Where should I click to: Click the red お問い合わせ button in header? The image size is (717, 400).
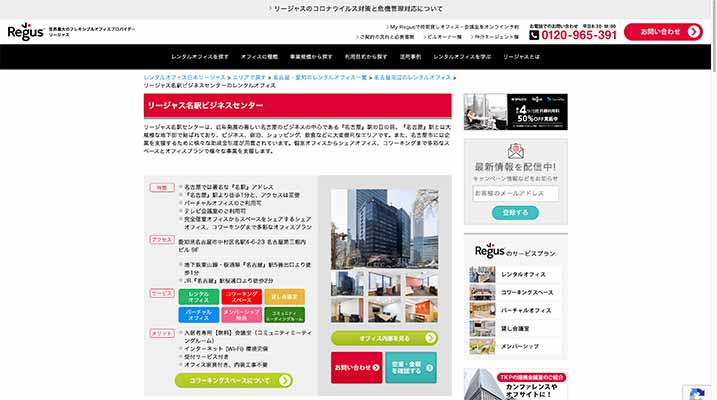coord(663,32)
